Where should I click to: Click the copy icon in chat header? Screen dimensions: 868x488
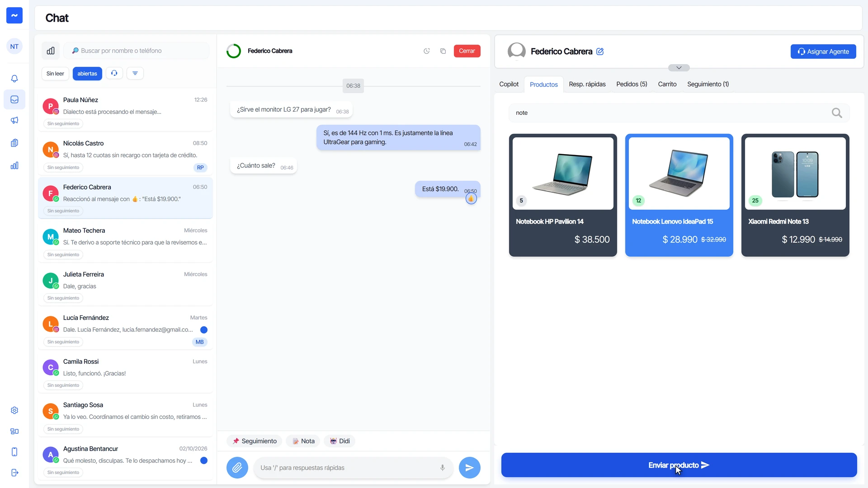point(443,51)
